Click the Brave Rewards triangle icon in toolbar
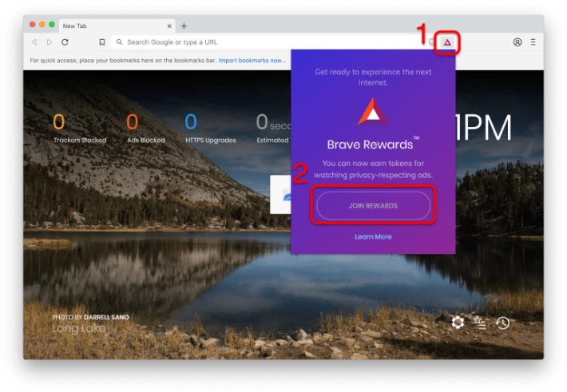The height and width of the screenshot is (392, 567). click(x=447, y=42)
